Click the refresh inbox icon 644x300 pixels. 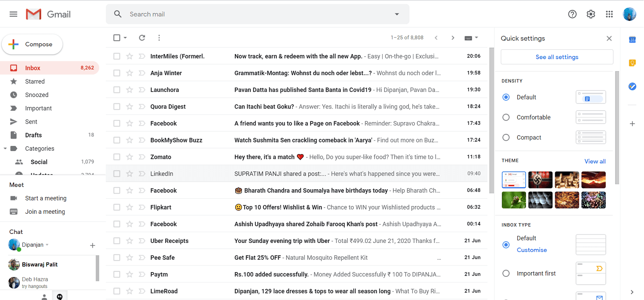click(142, 38)
